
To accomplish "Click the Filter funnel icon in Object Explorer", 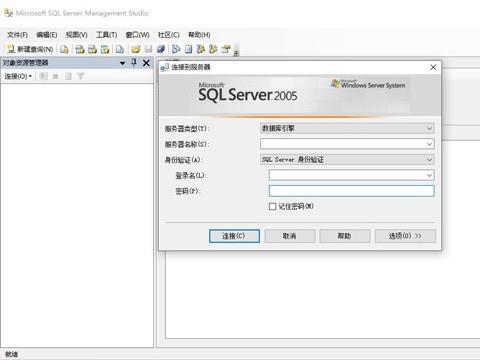I will pos(80,76).
